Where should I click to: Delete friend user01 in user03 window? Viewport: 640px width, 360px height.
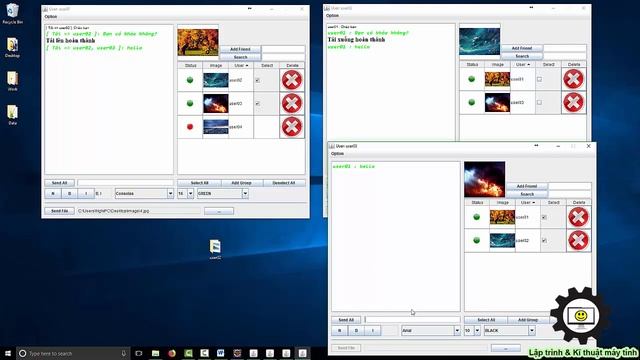point(578,217)
